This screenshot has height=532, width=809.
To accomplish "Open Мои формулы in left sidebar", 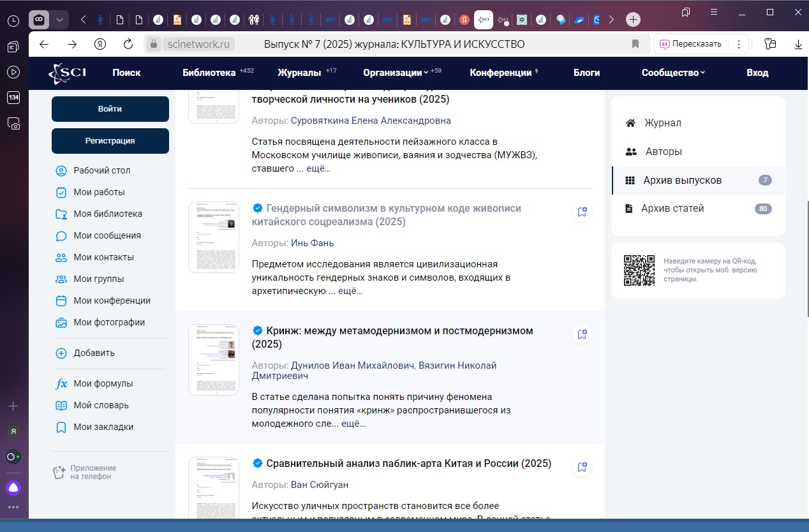I will click(x=103, y=383).
